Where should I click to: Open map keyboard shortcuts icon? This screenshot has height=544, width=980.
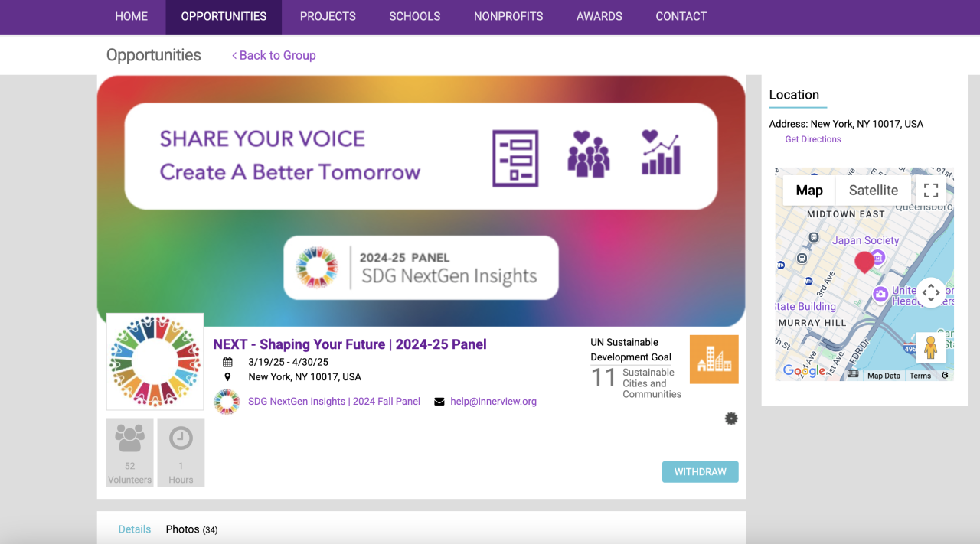[x=853, y=375]
